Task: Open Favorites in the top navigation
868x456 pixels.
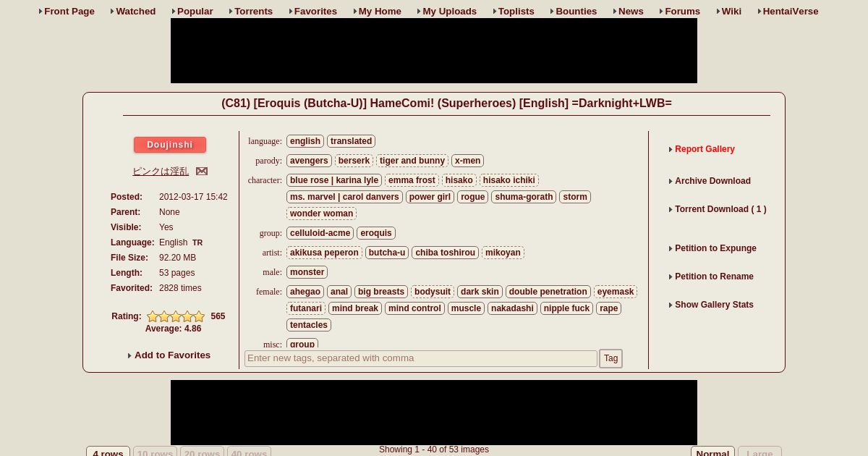Action: (x=315, y=11)
